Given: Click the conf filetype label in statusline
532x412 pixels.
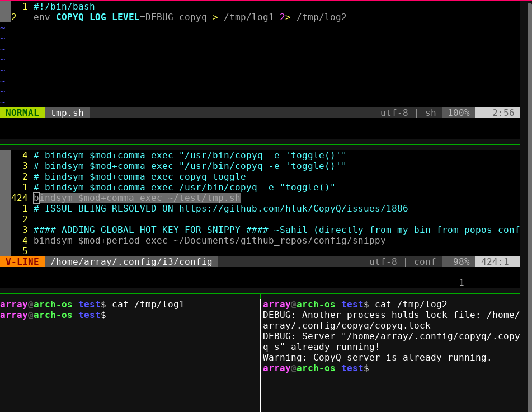Looking at the screenshot, I should click(x=425, y=261).
